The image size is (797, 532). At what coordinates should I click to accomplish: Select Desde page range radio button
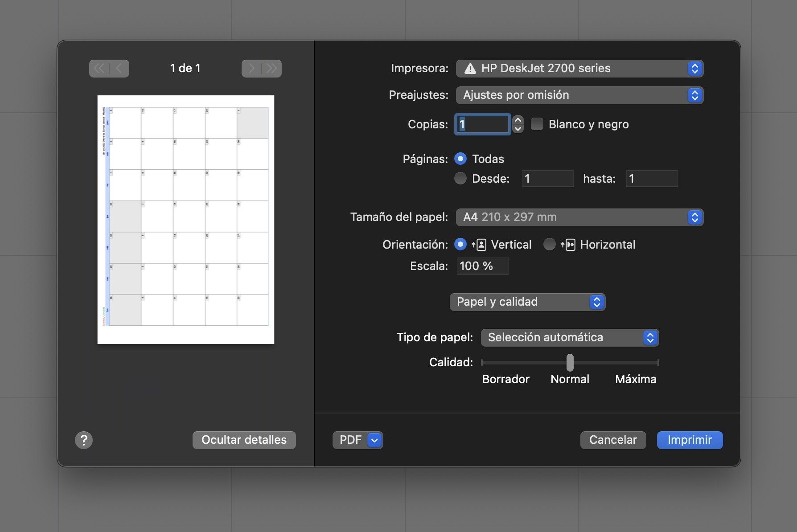(x=460, y=178)
